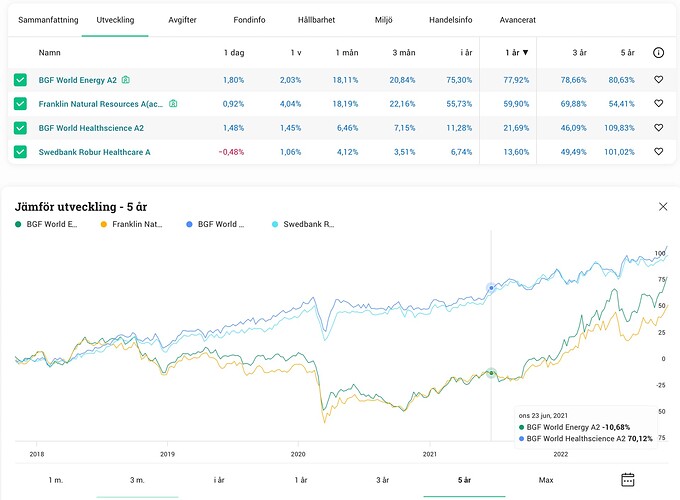Select the 5 år chart period

pos(464,480)
